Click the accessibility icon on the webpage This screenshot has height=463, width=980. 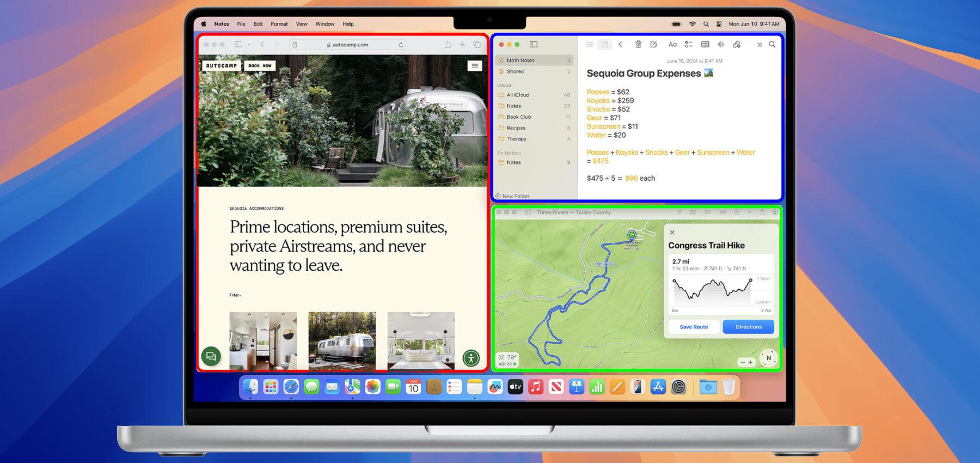[471, 358]
